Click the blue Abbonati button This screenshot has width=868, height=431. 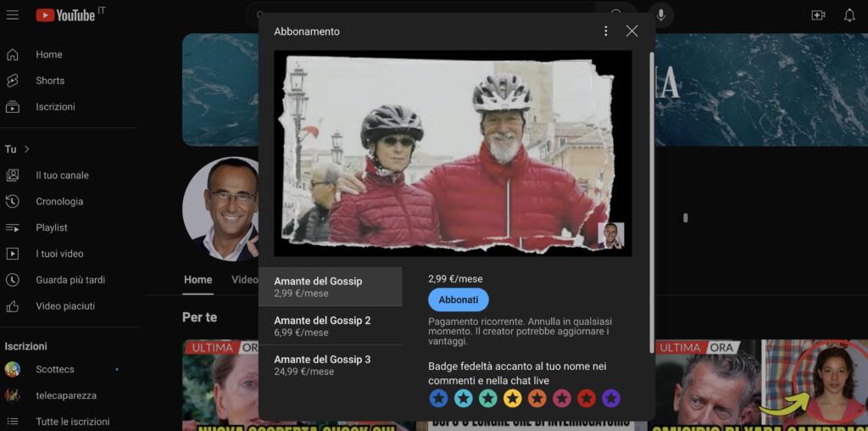click(x=458, y=299)
